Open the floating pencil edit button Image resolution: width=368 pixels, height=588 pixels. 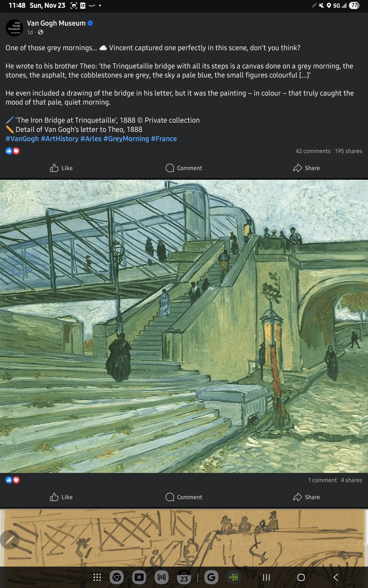(x=10, y=540)
